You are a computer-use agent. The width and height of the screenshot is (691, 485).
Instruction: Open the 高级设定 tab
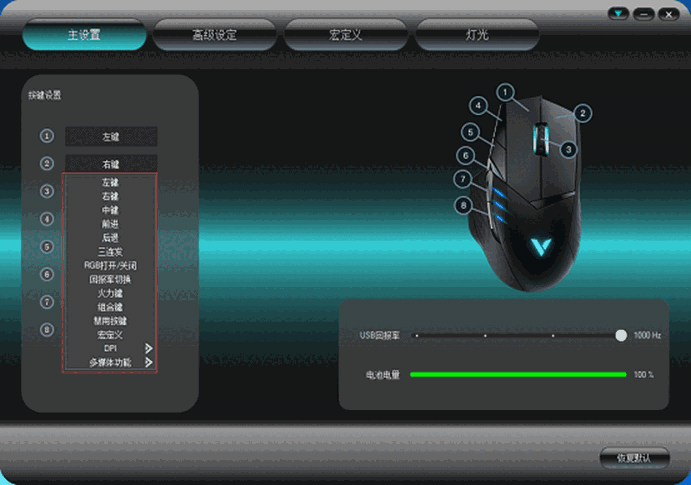215,35
